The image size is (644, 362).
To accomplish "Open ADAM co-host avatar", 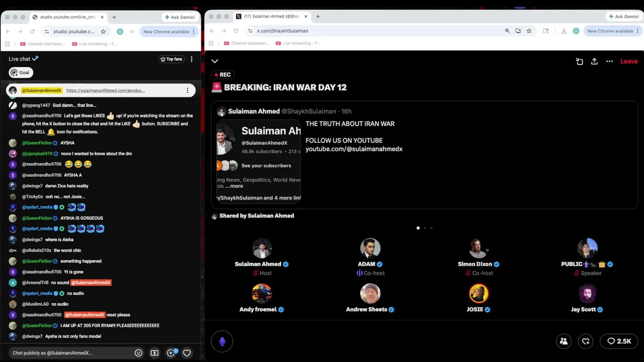I will pyautogui.click(x=370, y=248).
